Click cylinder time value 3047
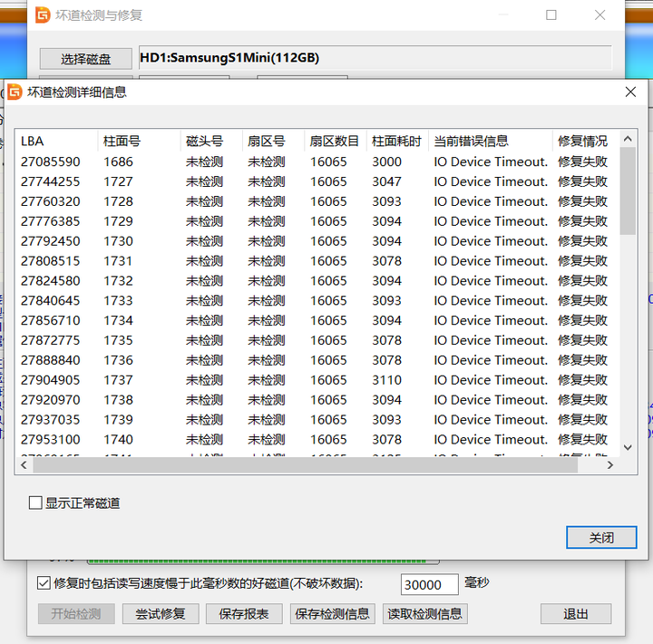Image resolution: width=653 pixels, height=644 pixels. click(387, 181)
